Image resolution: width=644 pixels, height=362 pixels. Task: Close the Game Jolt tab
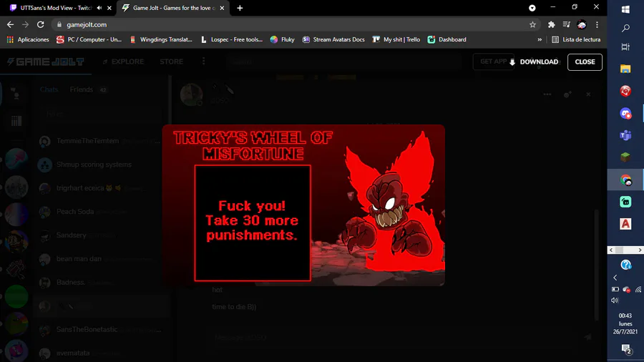223,8
